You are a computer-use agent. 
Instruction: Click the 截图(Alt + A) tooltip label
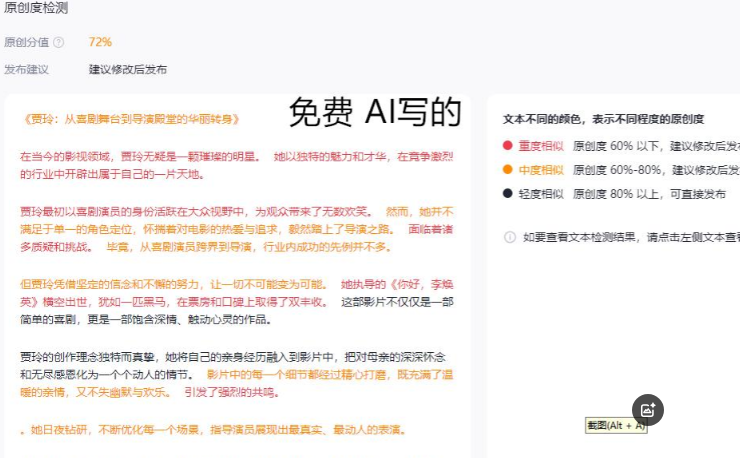click(x=616, y=426)
